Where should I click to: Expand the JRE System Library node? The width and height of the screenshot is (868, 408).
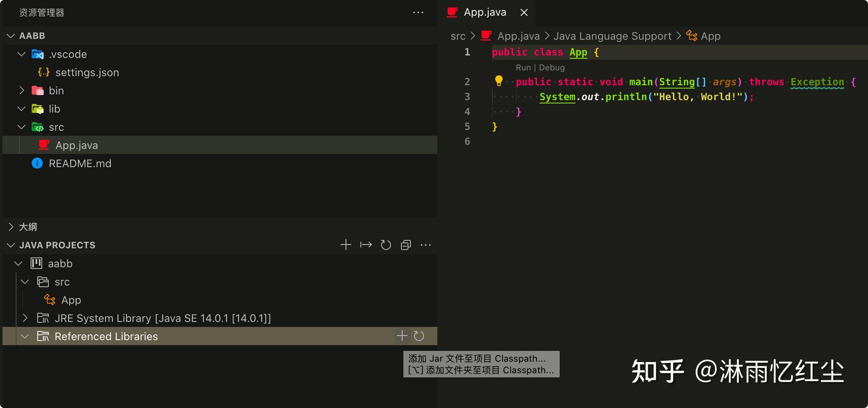point(25,318)
